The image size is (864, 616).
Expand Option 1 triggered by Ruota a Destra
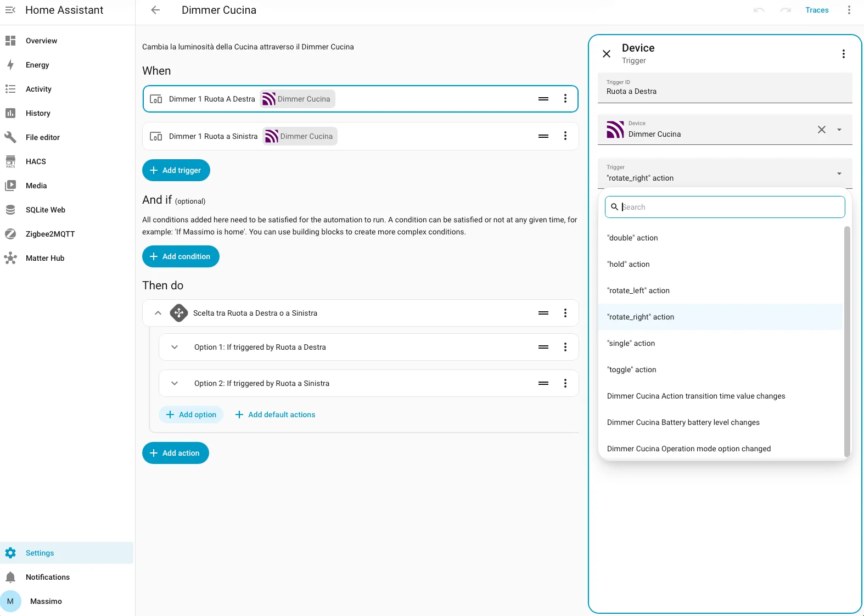175,347
